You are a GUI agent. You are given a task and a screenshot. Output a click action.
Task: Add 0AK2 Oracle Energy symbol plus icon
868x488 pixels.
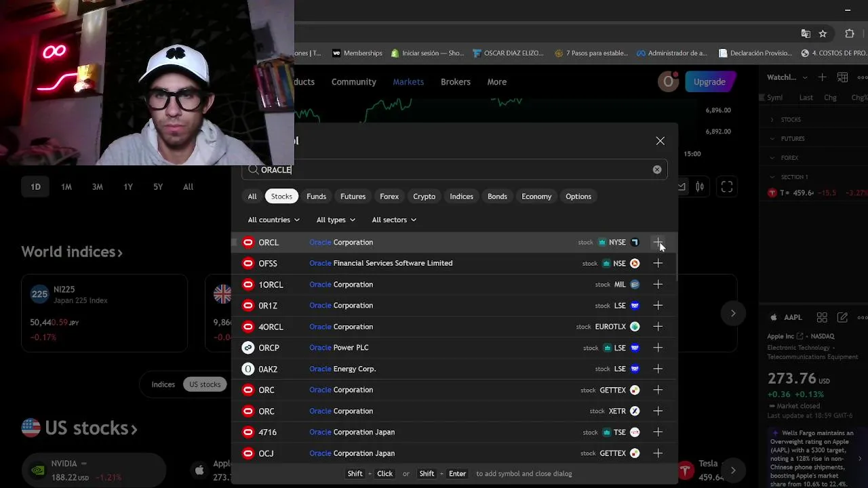pyautogui.click(x=658, y=369)
